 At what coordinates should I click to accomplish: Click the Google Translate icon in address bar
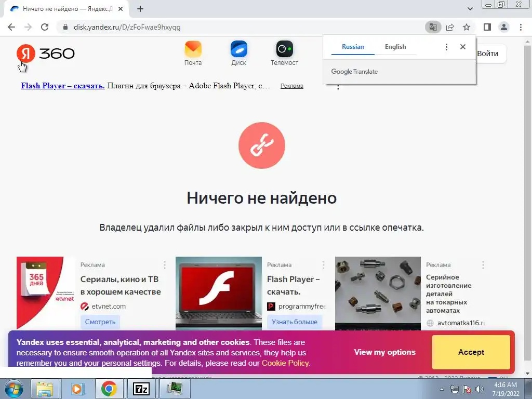433,27
